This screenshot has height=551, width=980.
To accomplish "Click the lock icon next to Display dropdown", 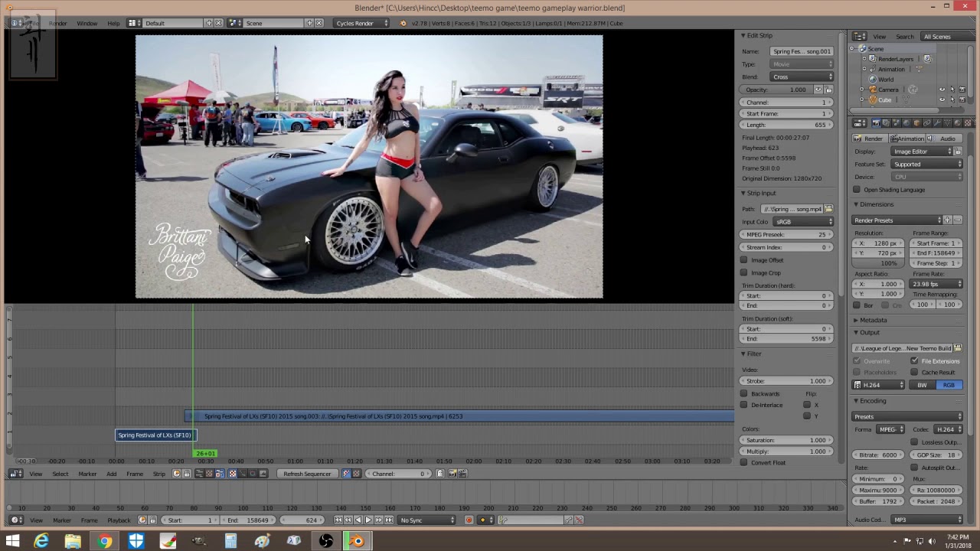I will (x=958, y=152).
